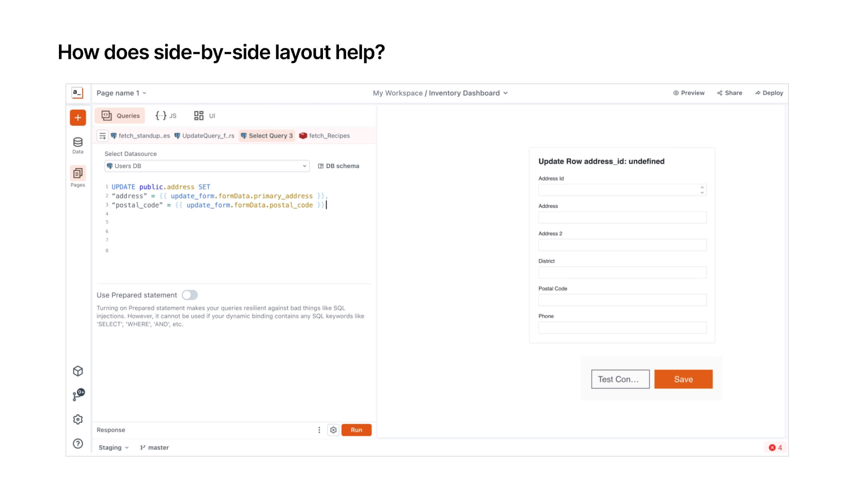The height and width of the screenshot is (488, 868).
Task: Open the libraries cube icon
Action: [x=78, y=371]
